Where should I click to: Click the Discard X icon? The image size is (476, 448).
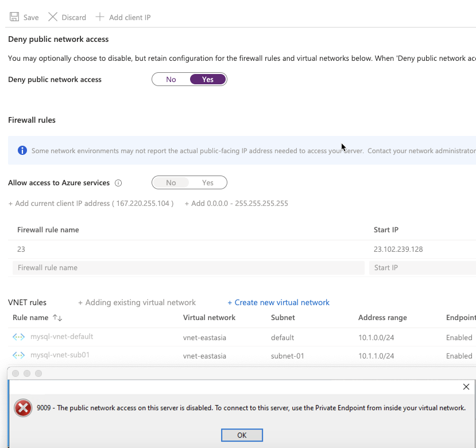coord(52,17)
